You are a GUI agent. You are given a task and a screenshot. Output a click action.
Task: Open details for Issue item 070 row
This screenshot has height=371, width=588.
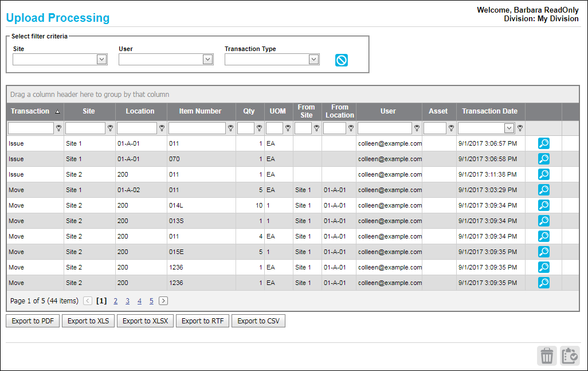544,159
